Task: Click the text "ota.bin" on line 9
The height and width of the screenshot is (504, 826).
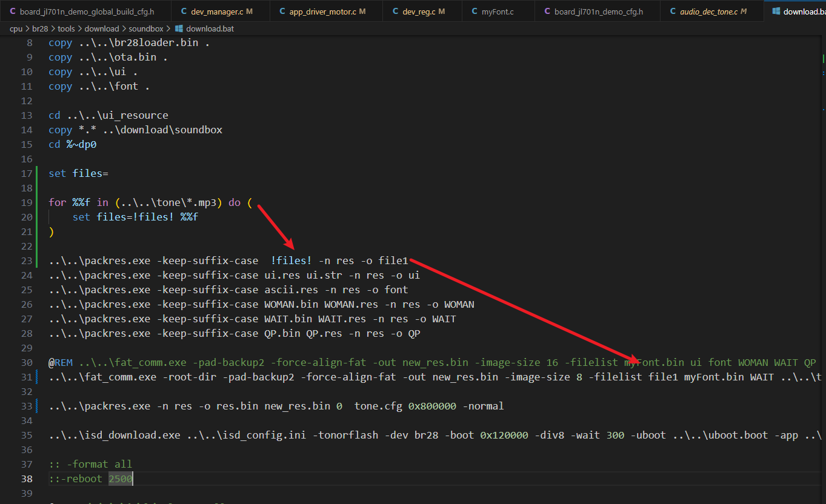Action: (x=135, y=57)
